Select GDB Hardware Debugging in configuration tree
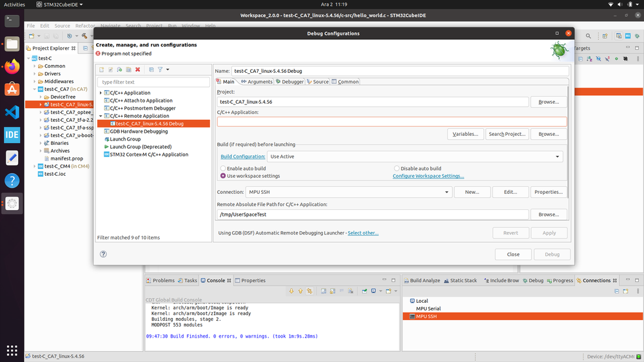Viewport: 644px width, 362px height. click(139, 131)
